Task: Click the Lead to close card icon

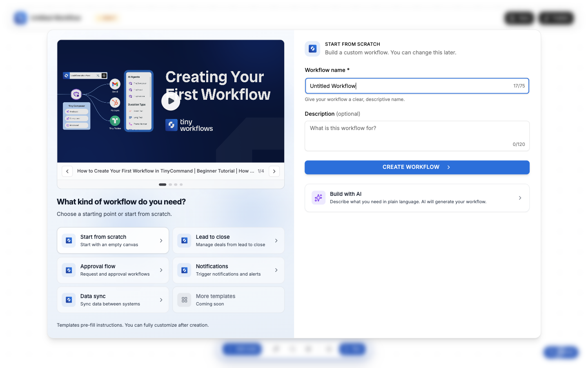Action: point(184,240)
